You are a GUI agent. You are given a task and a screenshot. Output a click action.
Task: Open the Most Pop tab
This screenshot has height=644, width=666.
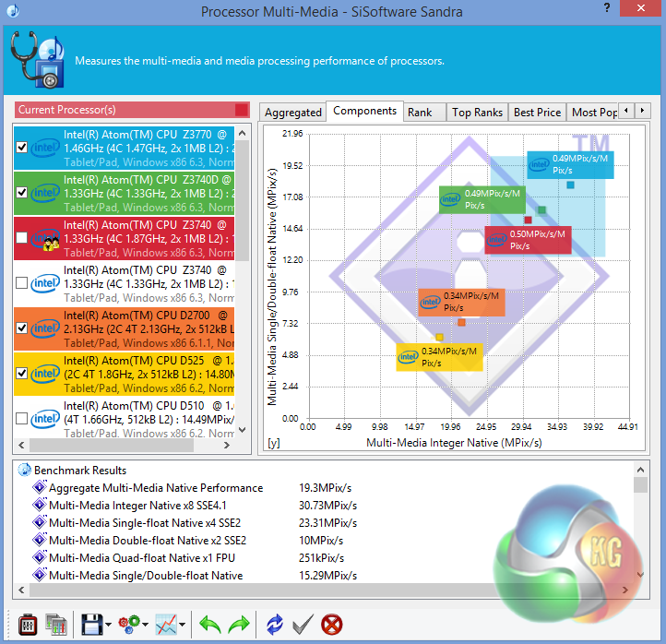[x=593, y=113]
